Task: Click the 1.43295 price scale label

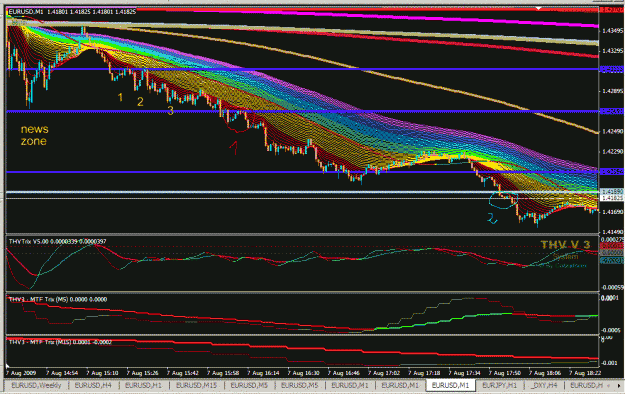Action: (613, 51)
